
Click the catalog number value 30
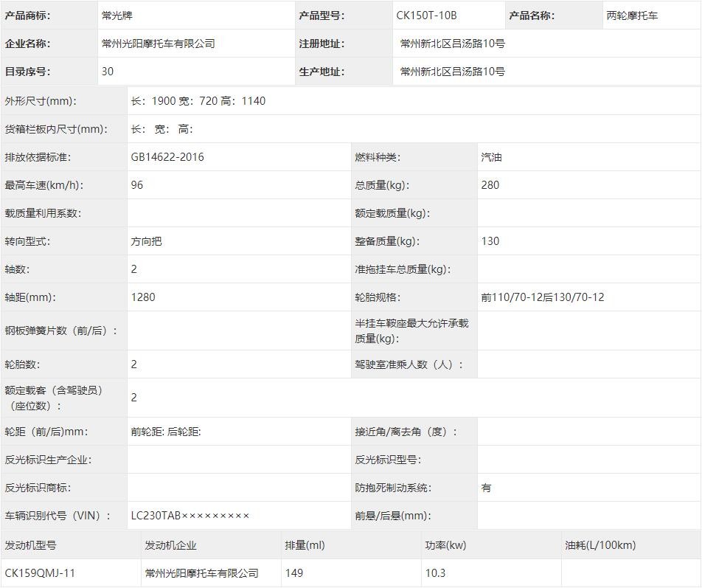tap(108, 72)
